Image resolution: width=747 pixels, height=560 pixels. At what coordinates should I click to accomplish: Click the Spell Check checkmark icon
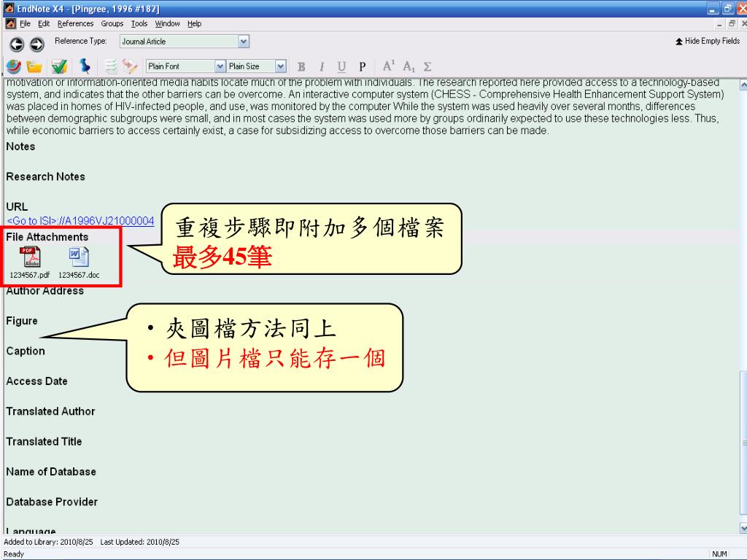[59, 66]
